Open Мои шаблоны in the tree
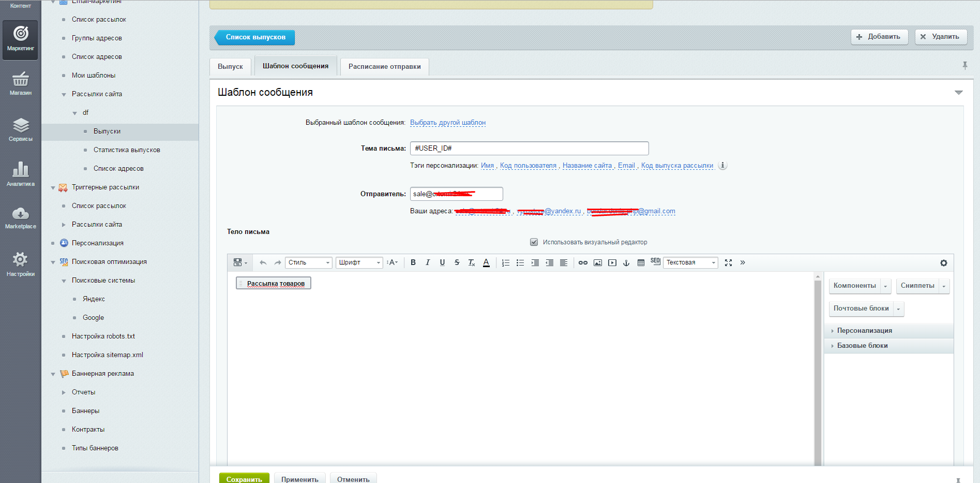Viewport: 980px width, 483px height. point(94,76)
